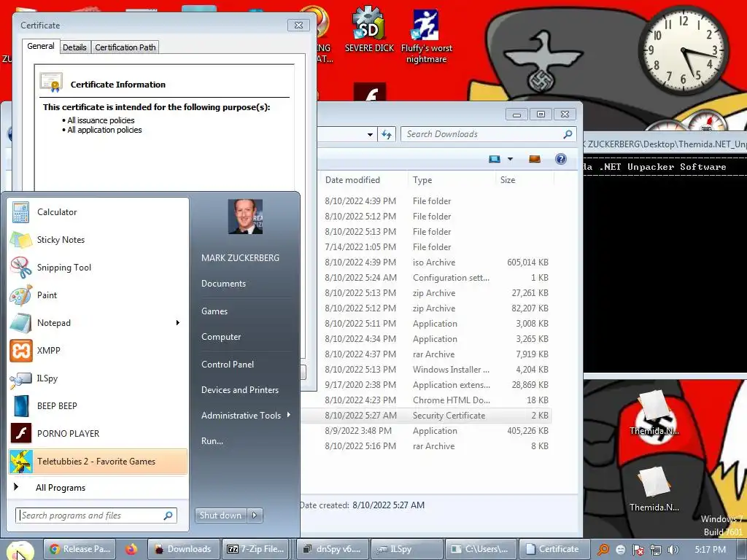Open the address bar history dropdown
The width and height of the screenshot is (747, 560).
(x=370, y=134)
